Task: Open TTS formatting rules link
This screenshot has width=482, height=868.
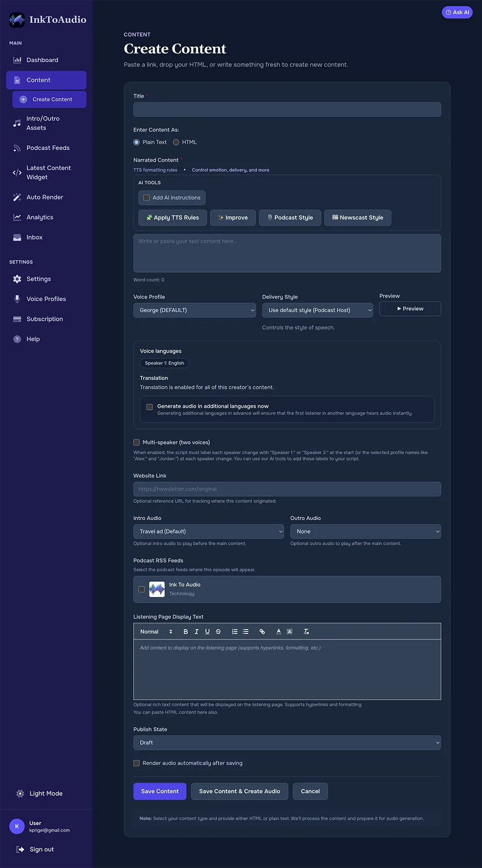Action: (x=155, y=170)
